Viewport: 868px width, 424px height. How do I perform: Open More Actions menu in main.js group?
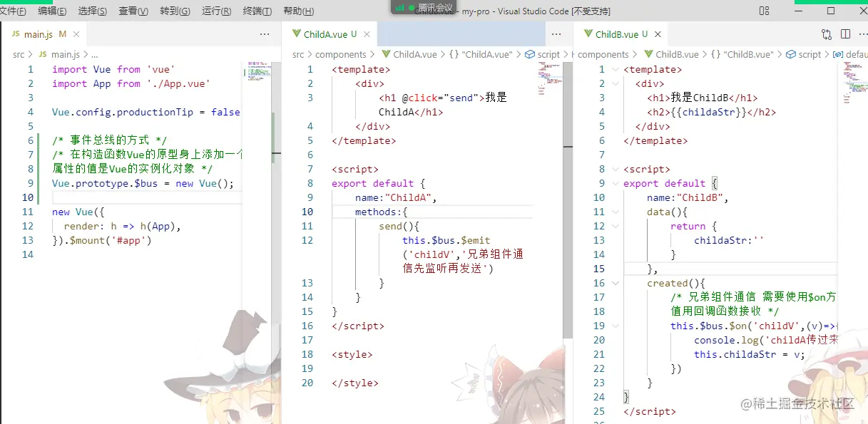pyautogui.click(x=265, y=34)
